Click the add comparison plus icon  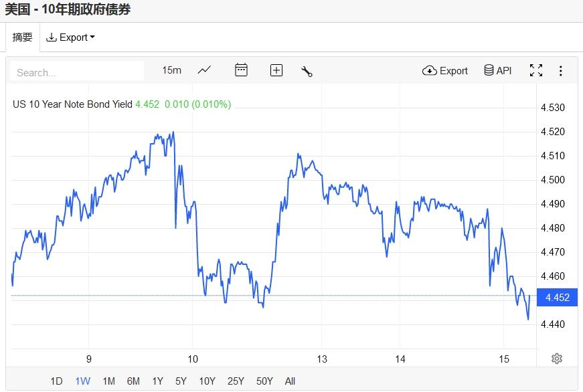[276, 70]
